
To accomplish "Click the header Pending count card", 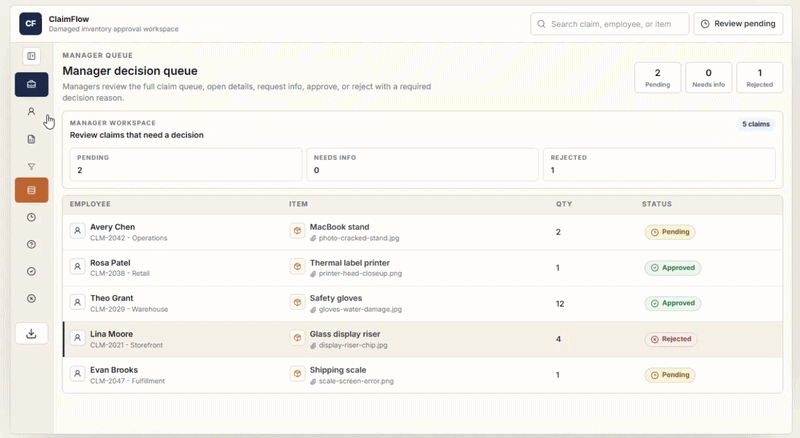I will click(658, 78).
